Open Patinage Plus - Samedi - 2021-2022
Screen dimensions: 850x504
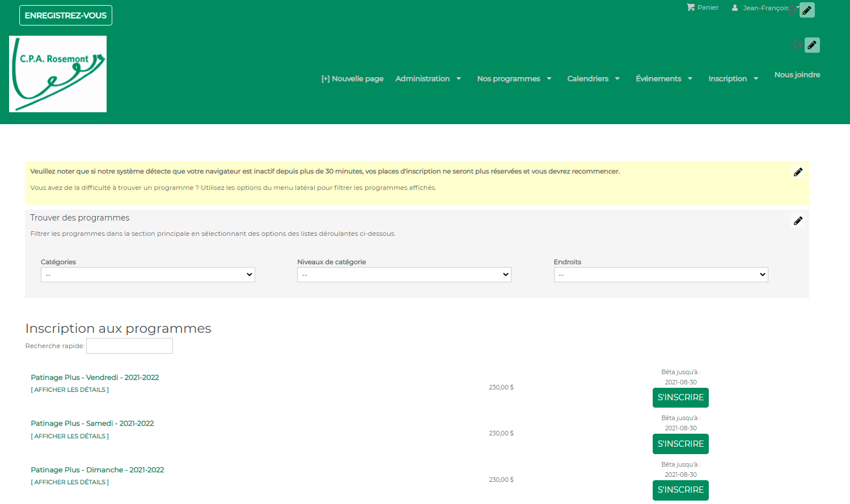click(92, 423)
